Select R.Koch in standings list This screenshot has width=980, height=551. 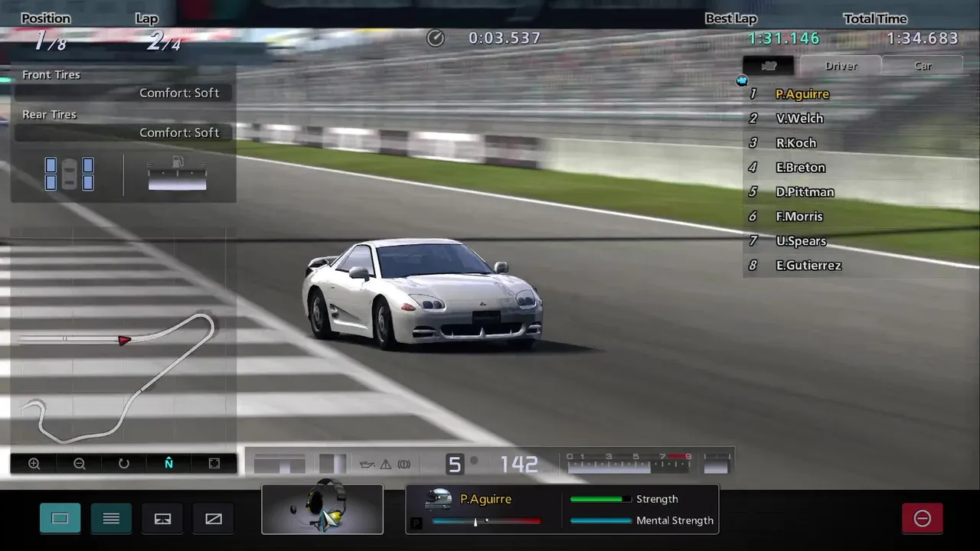point(795,143)
